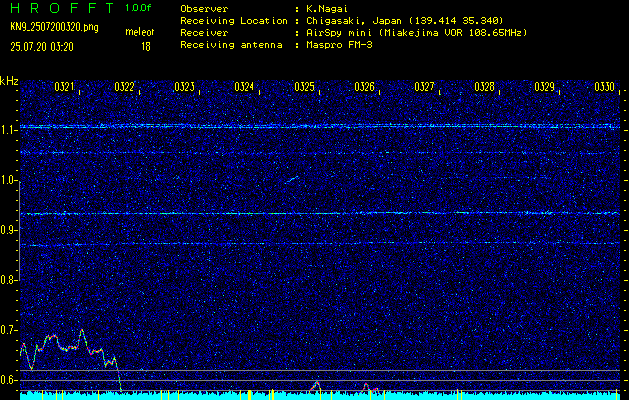The image size is (629, 400).
Task: Click the 0.6 frequency axis label
Action: click(x=7, y=380)
